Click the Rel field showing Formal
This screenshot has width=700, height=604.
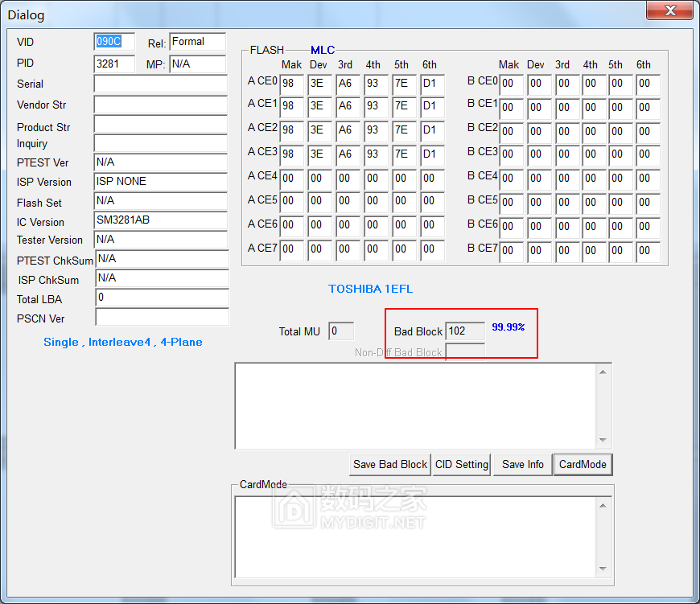tap(197, 42)
